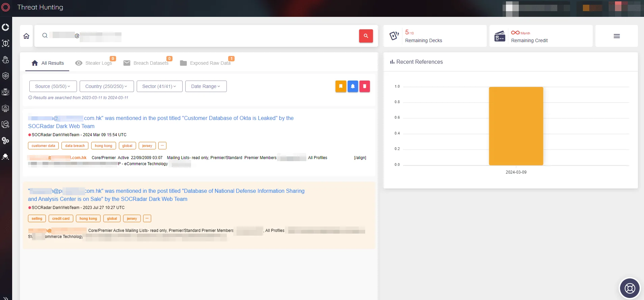Click the 'jersey' tag on Okta post

(x=147, y=146)
